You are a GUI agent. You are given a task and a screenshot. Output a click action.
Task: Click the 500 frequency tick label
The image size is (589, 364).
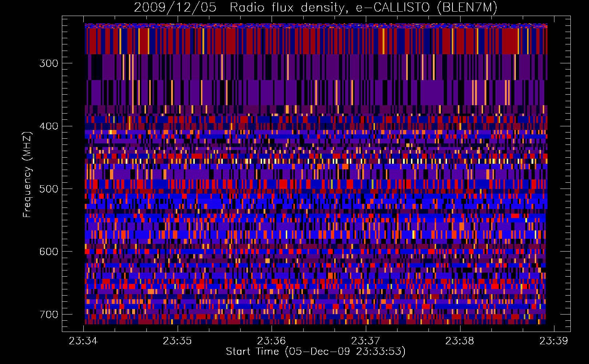tap(49, 189)
